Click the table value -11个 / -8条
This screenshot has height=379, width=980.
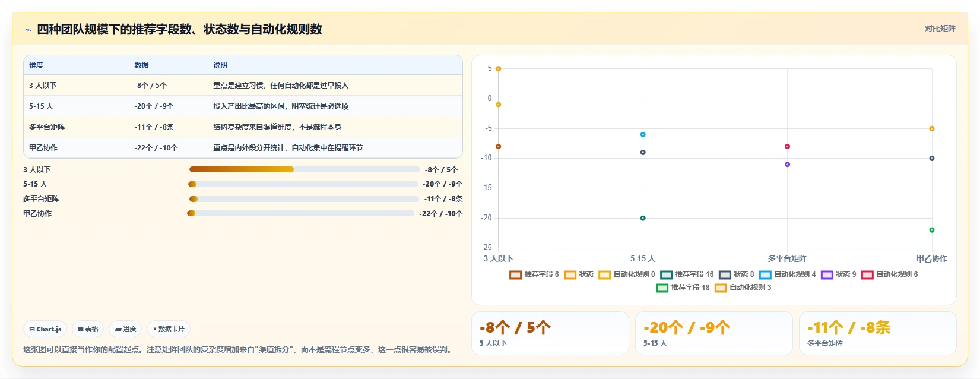tap(154, 127)
